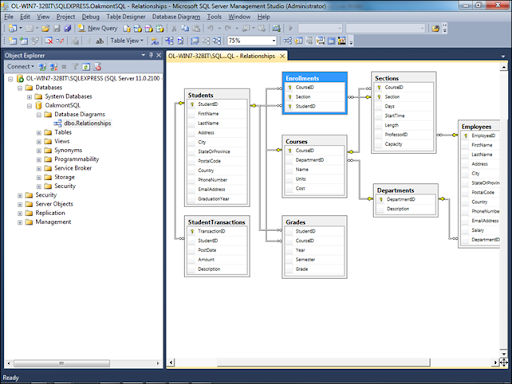Open the Table View dropdown
Screen dimensions: 512x384
pos(127,41)
